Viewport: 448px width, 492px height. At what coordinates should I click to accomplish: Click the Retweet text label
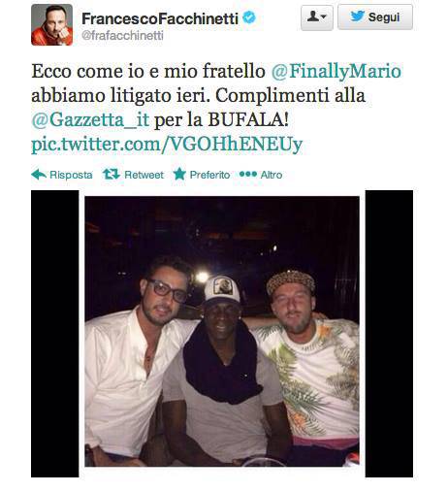pyautogui.click(x=144, y=175)
